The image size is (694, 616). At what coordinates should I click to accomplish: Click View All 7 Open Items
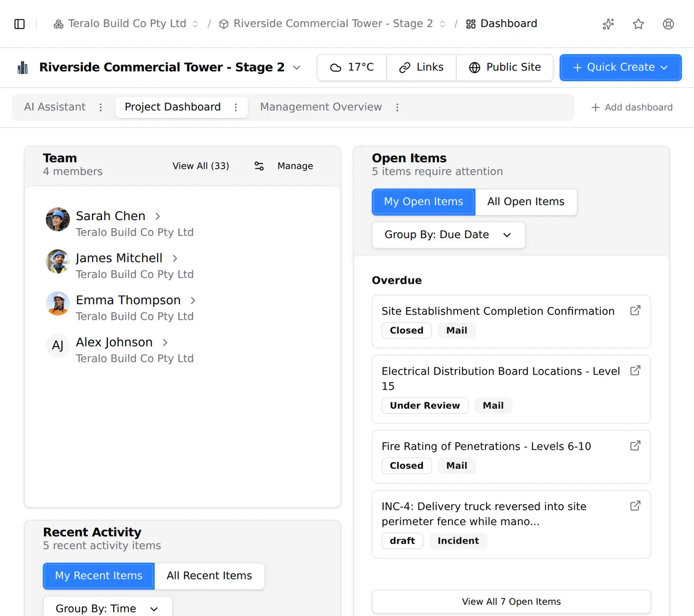click(512, 602)
